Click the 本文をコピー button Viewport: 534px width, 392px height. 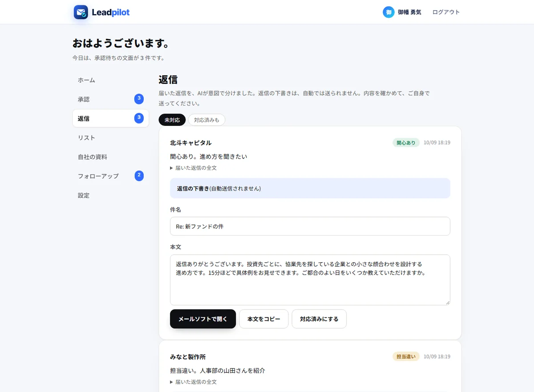[264, 319]
